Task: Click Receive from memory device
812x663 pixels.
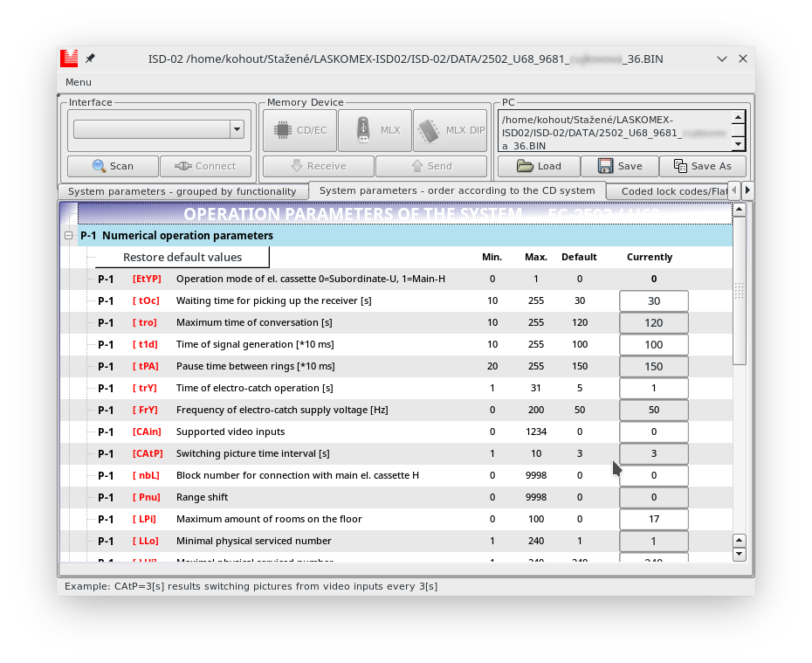Action: (319, 166)
